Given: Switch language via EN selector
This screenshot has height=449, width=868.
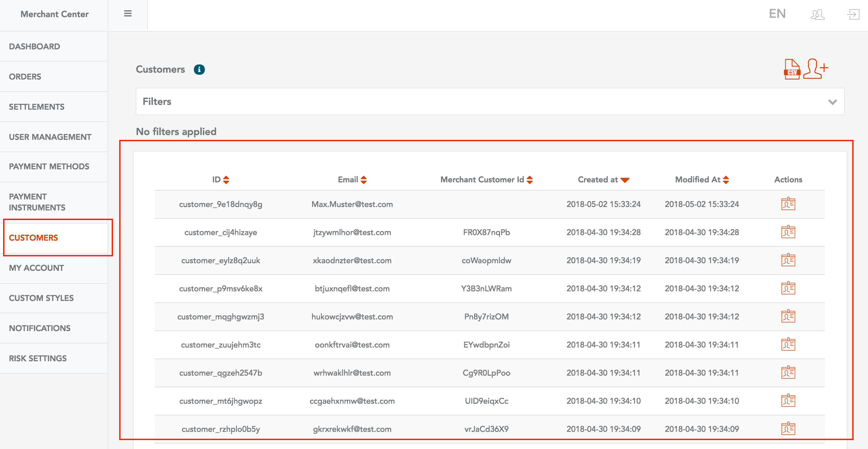Looking at the screenshot, I should pyautogui.click(x=777, y=14).
